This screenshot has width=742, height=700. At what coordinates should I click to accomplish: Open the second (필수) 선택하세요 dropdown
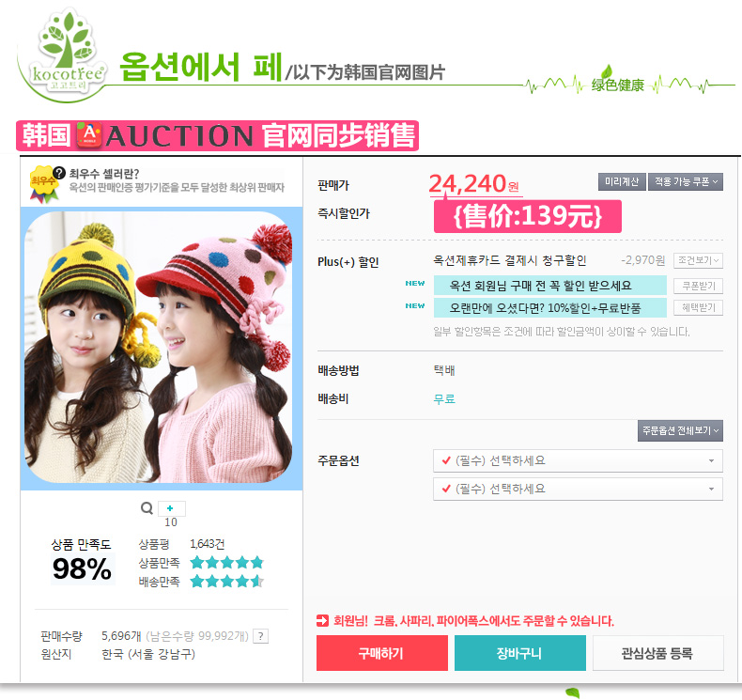(578, 489)
